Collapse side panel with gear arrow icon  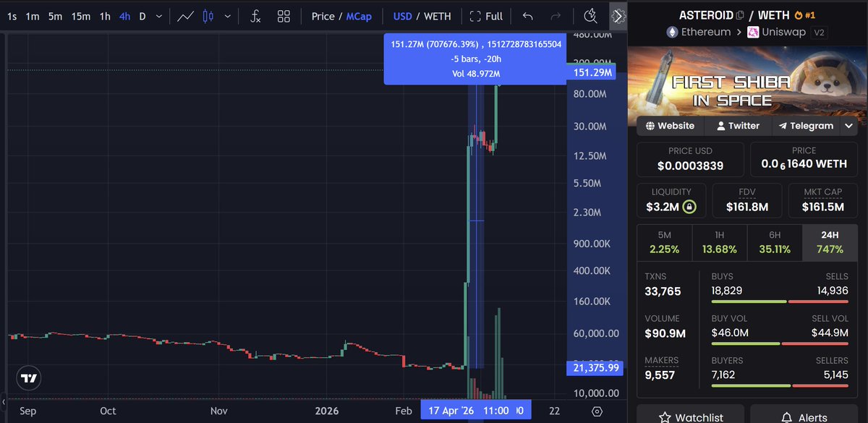pos(618,16)
